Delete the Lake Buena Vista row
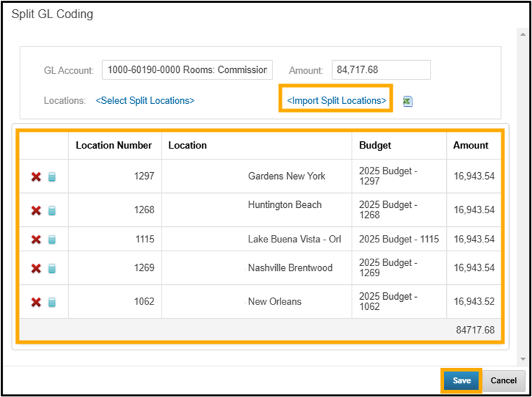 tap(37, 240)
